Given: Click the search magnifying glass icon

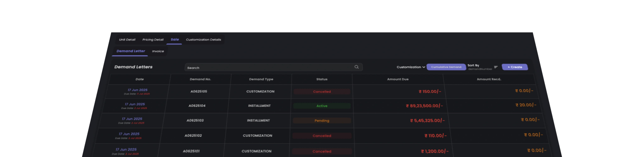Looking at the screenshot, I should (356, 67).
